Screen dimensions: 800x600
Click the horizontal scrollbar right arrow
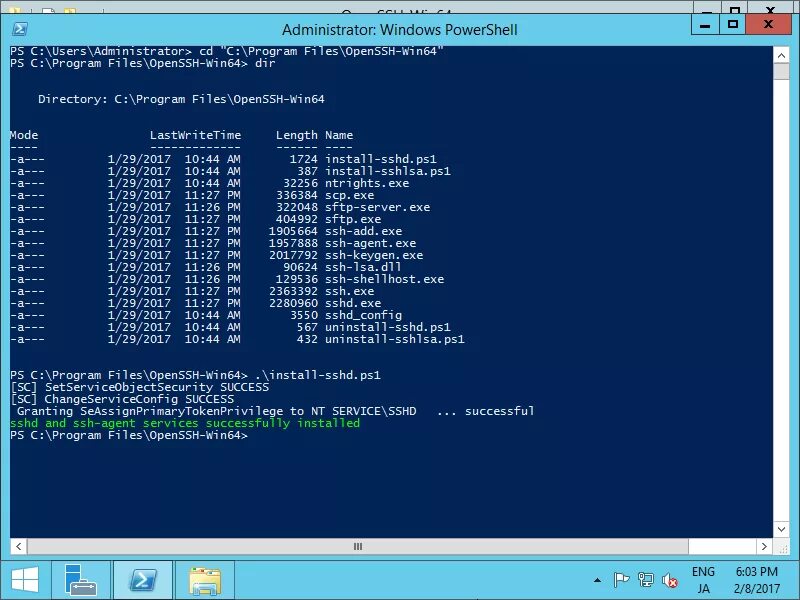pyautogui.click(x=764, y=546)
